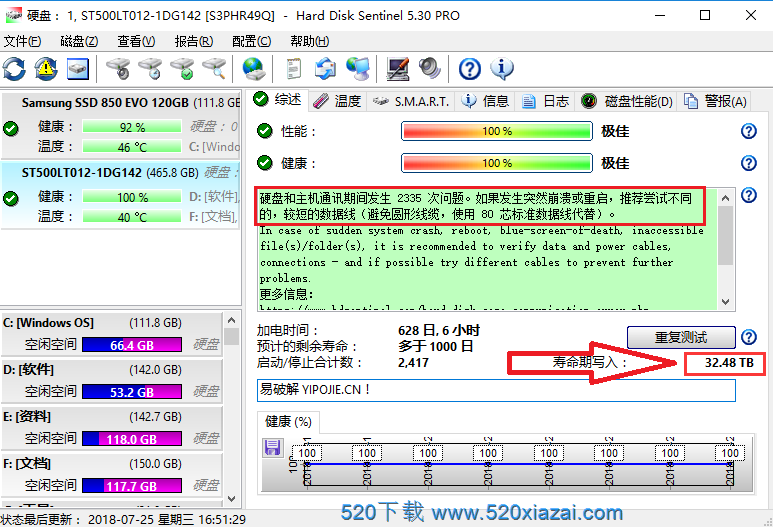
Task: Click the comment field containing YIPOJIE.CN
Action: (x=496, y=390)
